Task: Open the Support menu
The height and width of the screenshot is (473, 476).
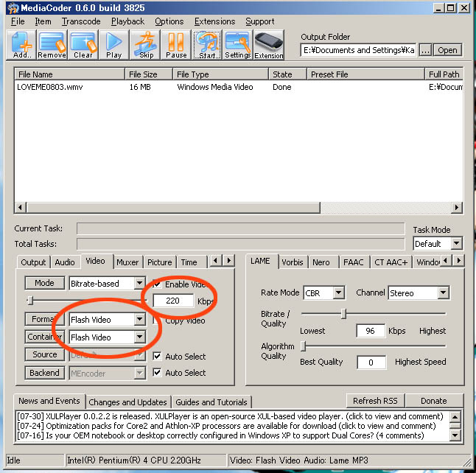Action: pyautogui.click(x=260, y=21)
